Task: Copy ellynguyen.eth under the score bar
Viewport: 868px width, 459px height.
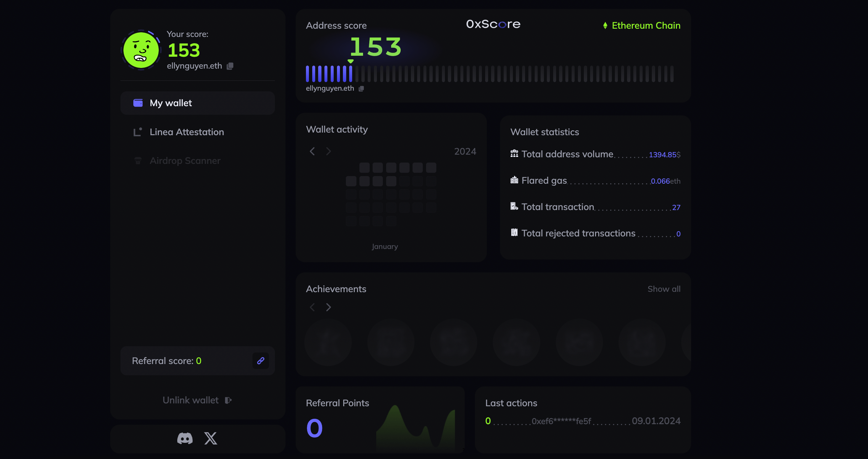Action: pyautogui.click(x=361, y=89)
